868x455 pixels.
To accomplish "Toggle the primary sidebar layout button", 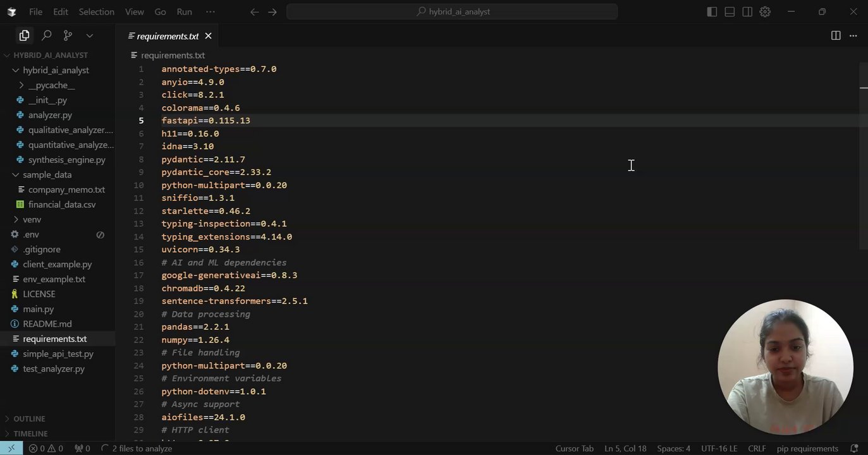I will pos(712,11).
